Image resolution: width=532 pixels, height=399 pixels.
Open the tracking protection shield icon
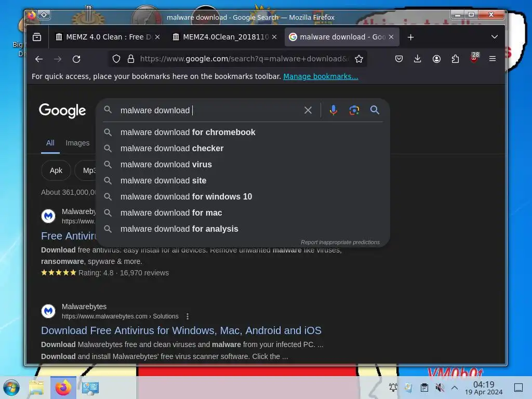coord(116,59)
